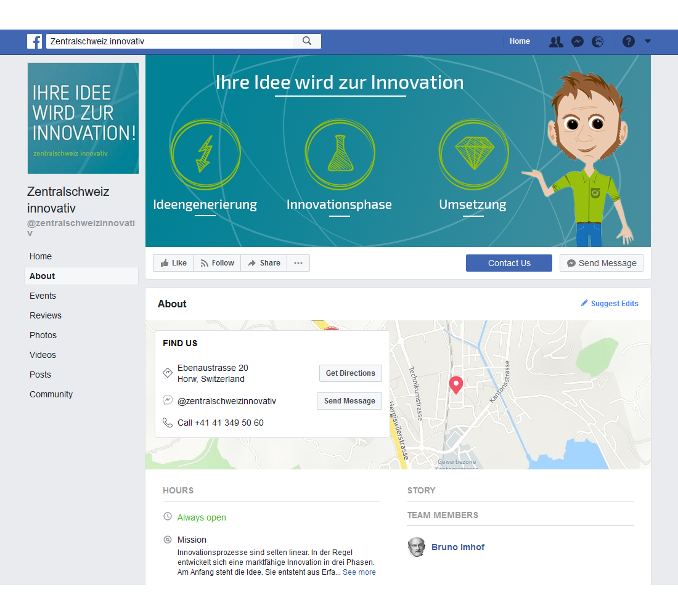Click the @zentralschweizinnovativ messenger handle

pos(227,401)
